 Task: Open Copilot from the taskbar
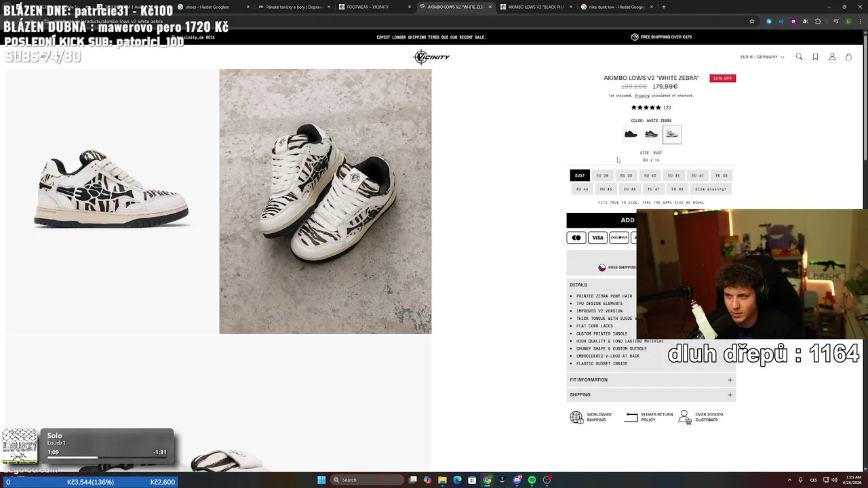427,480
